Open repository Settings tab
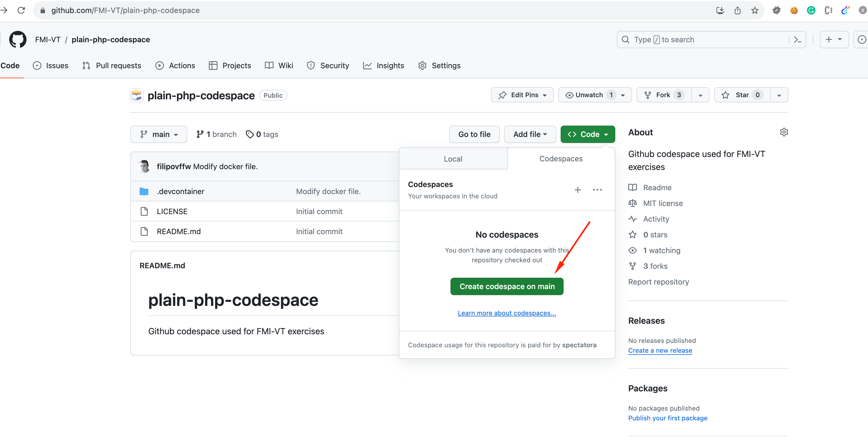The height and width of the screenshot is (445, 868). (x=439, y=66)
